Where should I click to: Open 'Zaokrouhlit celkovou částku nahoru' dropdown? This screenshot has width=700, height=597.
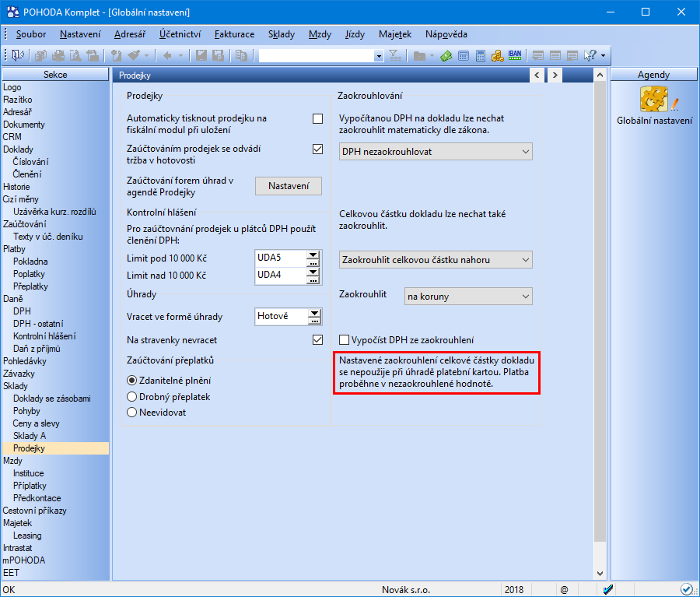pyautogui.click(x=436, y=260)
